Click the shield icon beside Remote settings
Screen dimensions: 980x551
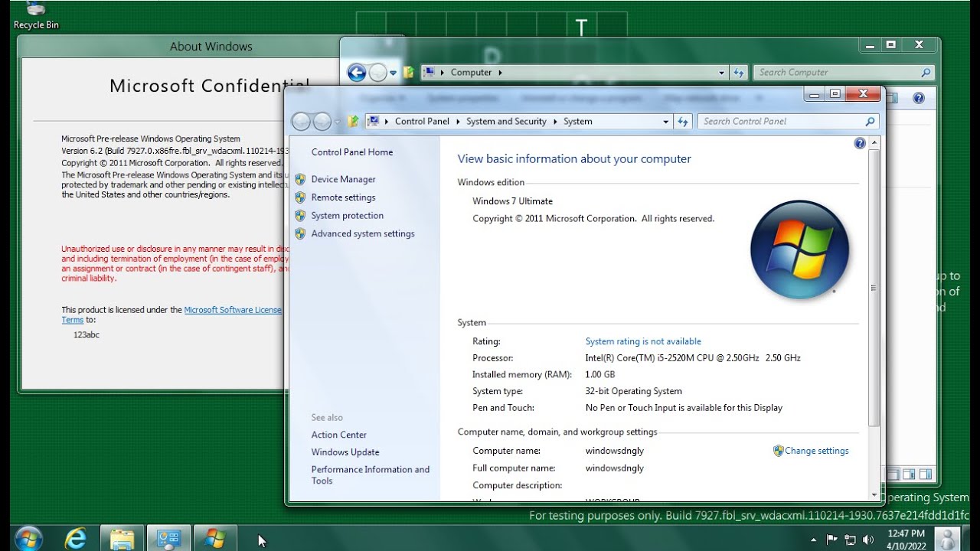(300, 197)
